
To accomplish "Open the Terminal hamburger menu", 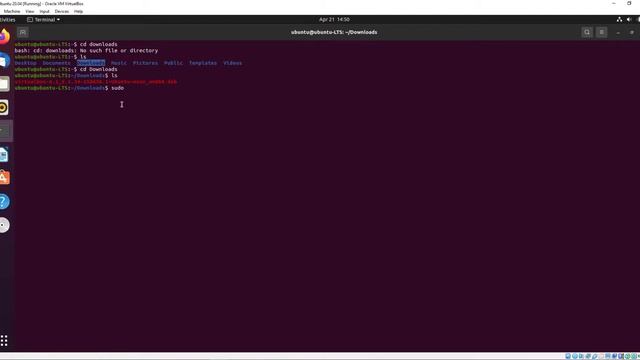I will (602, 32).
